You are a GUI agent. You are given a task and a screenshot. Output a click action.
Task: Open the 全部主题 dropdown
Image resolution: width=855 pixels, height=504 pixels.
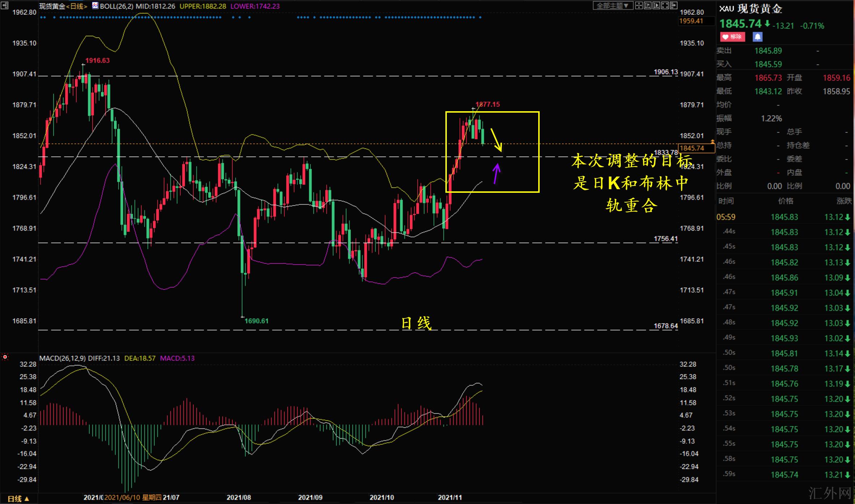pyautogui.click(x=613, y=5)
